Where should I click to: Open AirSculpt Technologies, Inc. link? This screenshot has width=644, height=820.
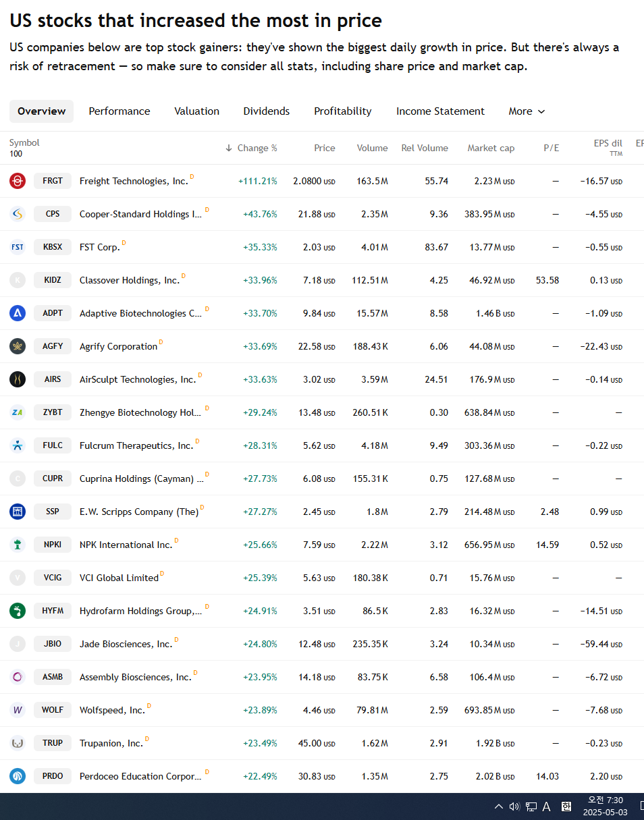[138, 379]
